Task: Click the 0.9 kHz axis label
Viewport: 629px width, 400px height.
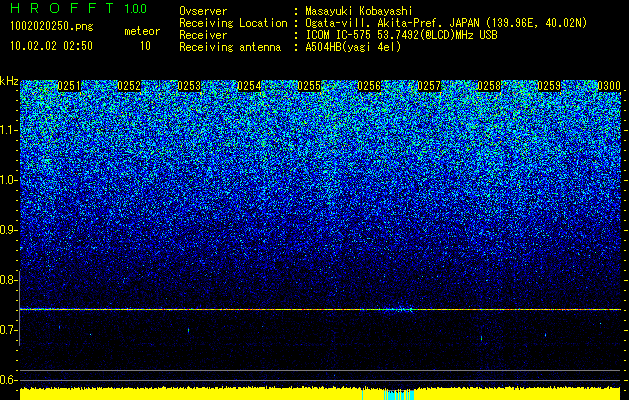Action: [x=8, y=230]
